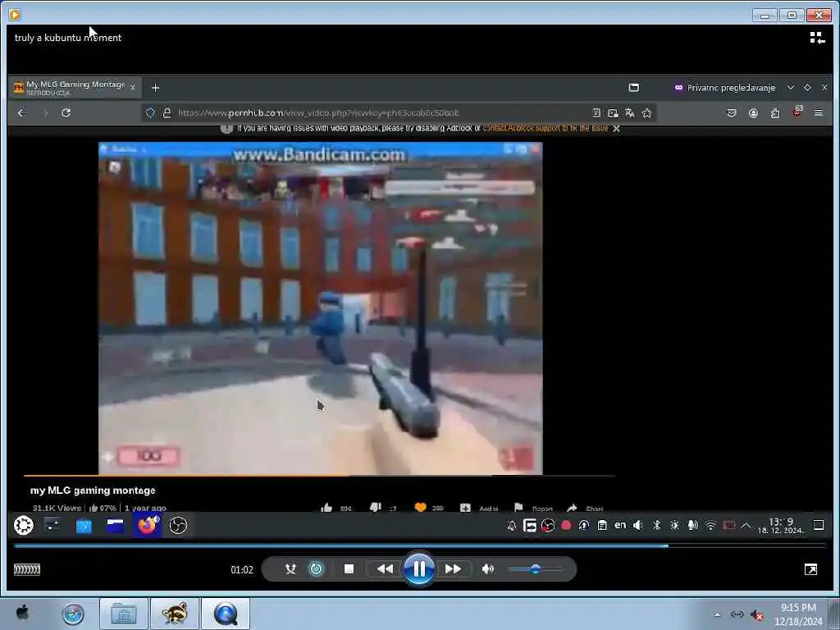Click the 01:02 elapsed time display

(242, 569)
